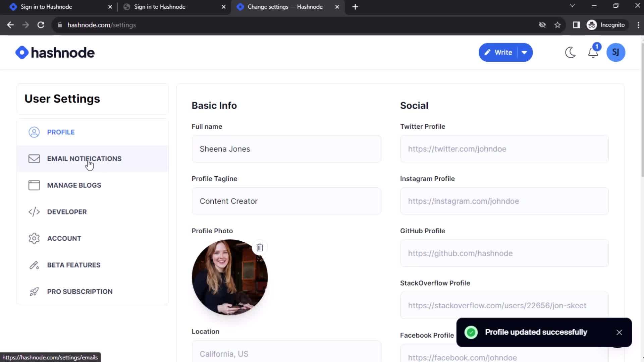Expand the Write dropdown arrow
This screenshot has height=362, width=644.
click(525, 52)
